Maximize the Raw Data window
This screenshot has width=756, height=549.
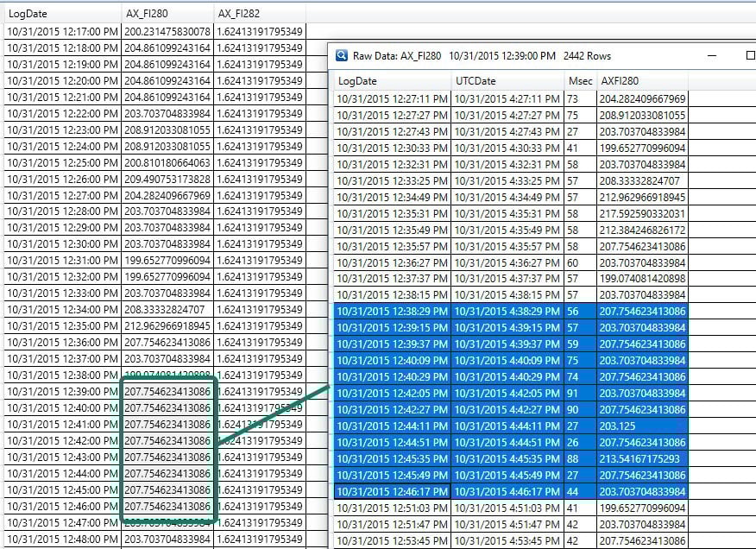coord(750,55)
